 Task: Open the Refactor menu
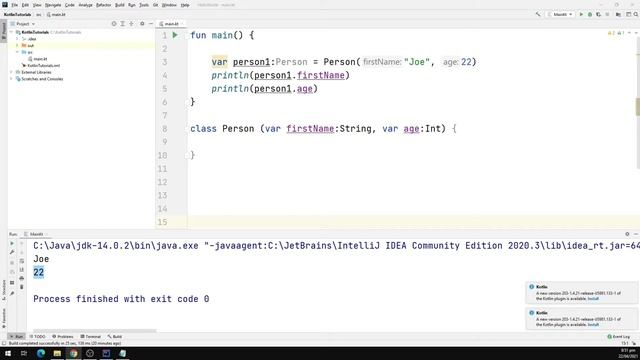pos(103,5)
